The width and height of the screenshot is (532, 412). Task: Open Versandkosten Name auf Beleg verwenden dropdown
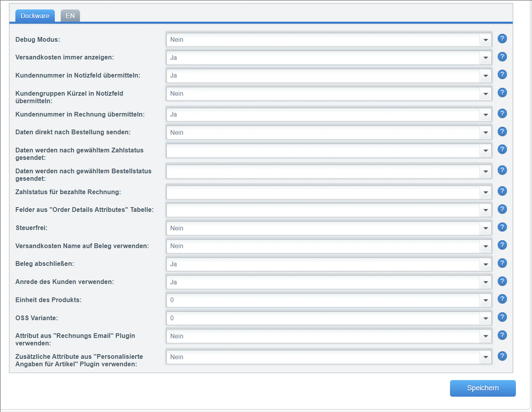coord(485,246)
